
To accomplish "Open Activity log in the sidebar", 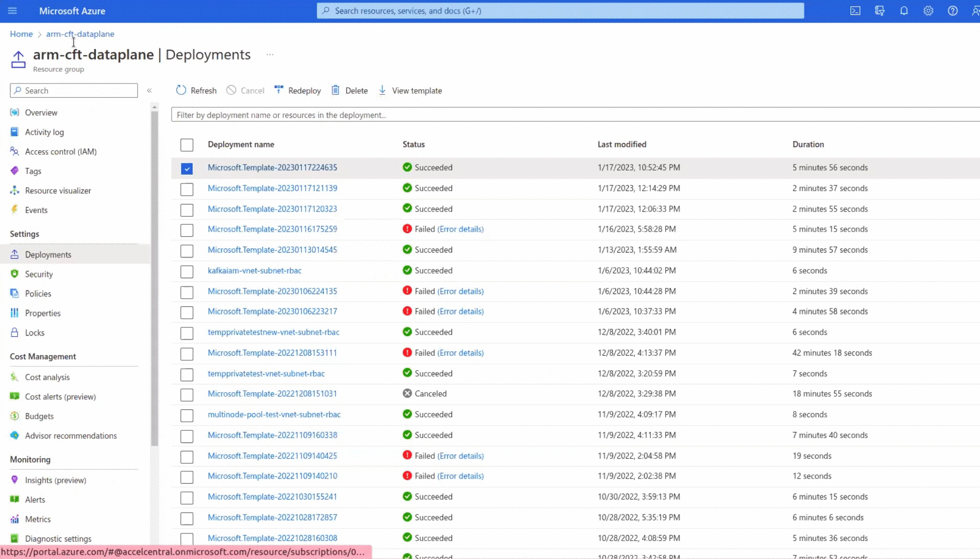I will [44, 132].
